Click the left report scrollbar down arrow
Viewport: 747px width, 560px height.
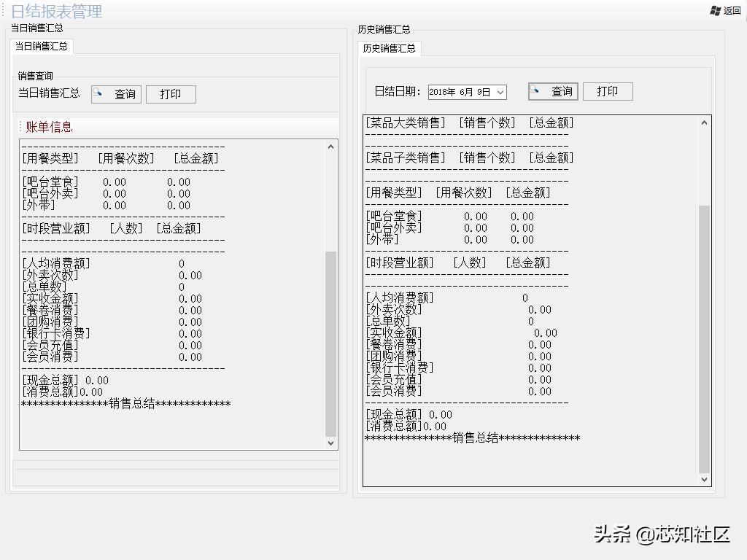point(332,443)
